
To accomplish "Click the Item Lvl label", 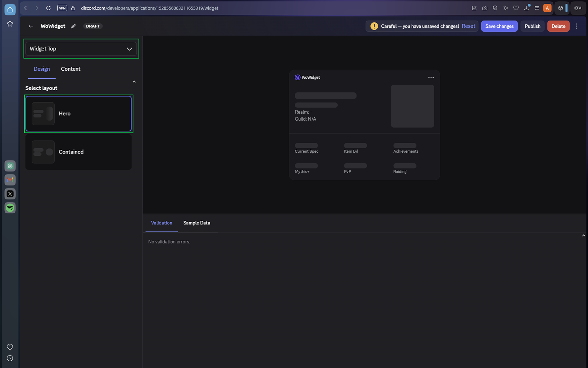I will (351, 151).
